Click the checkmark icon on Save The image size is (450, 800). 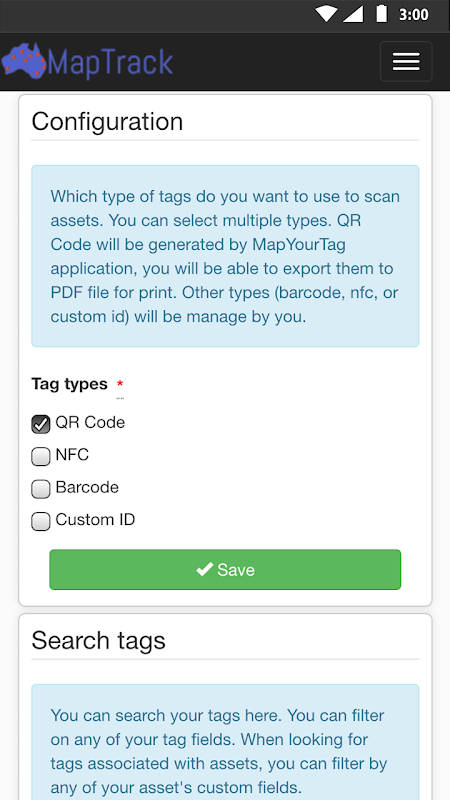(205, 569)
